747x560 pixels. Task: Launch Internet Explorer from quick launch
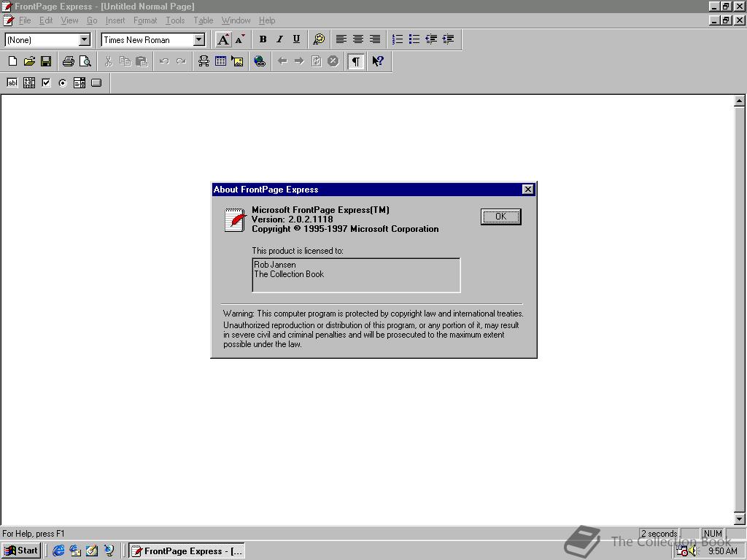58,551
